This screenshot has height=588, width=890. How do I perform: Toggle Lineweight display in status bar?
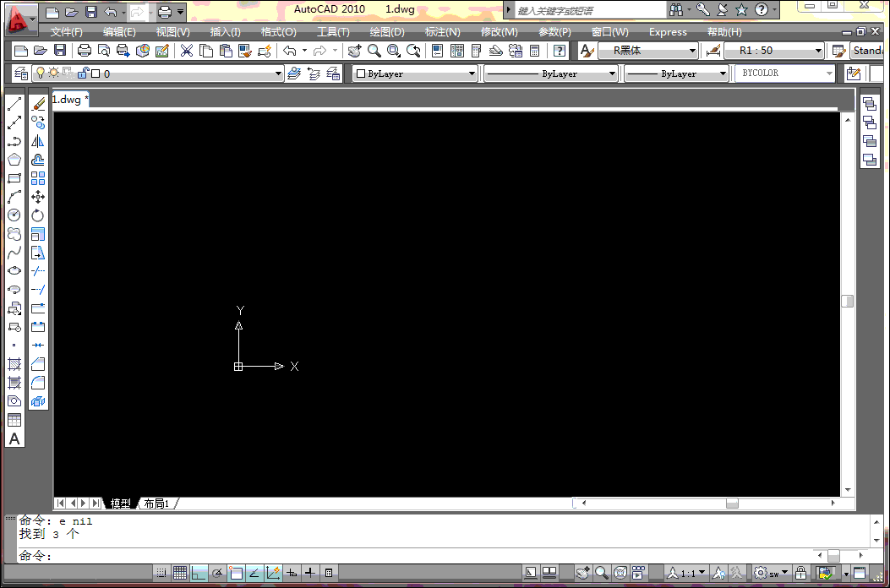(310, 573)
